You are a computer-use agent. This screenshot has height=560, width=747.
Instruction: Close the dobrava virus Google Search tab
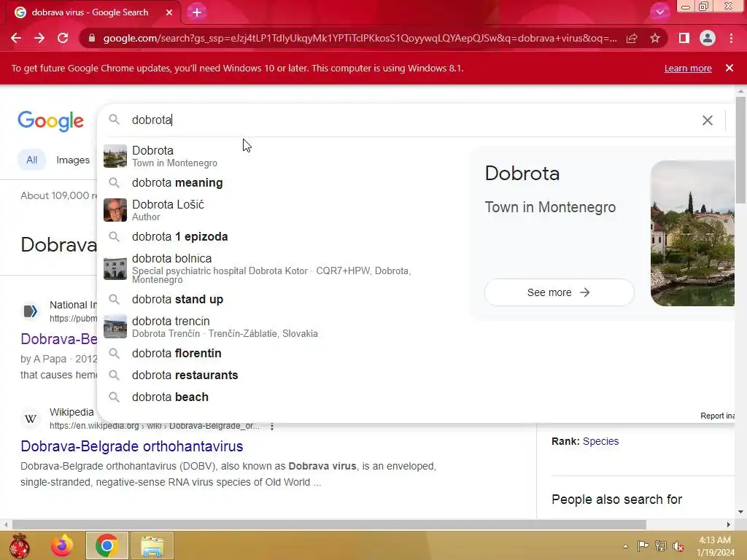pos(169,12)
